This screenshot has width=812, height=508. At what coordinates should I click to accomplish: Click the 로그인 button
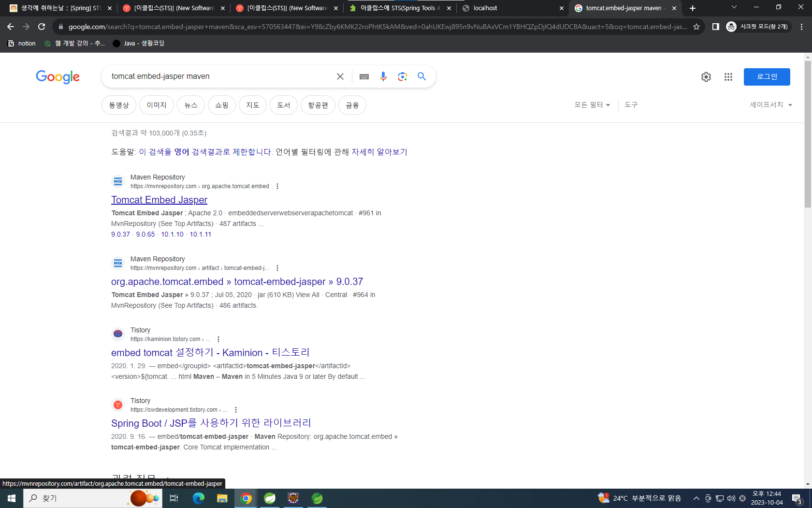[767, 77]
